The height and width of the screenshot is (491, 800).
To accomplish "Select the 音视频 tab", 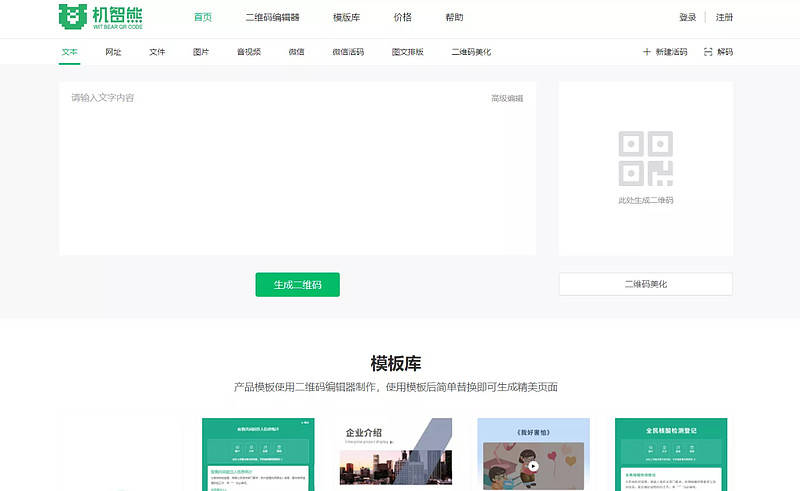I will 249,52.
